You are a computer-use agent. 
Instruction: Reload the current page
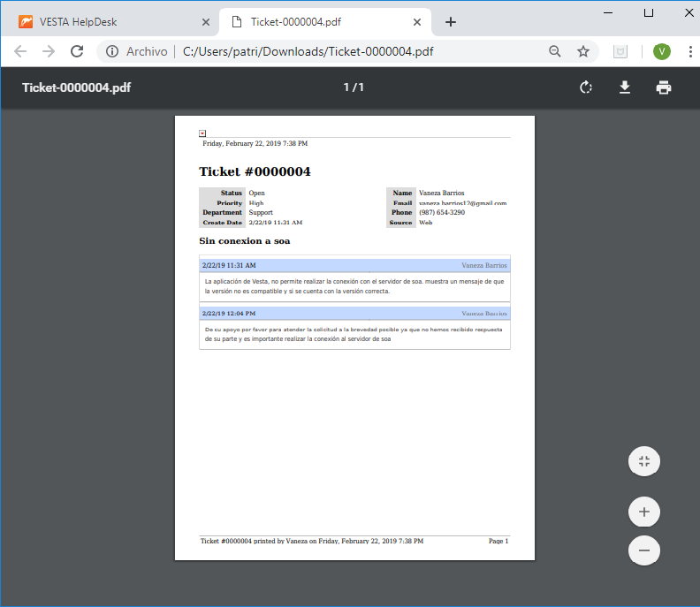[77, 51]
